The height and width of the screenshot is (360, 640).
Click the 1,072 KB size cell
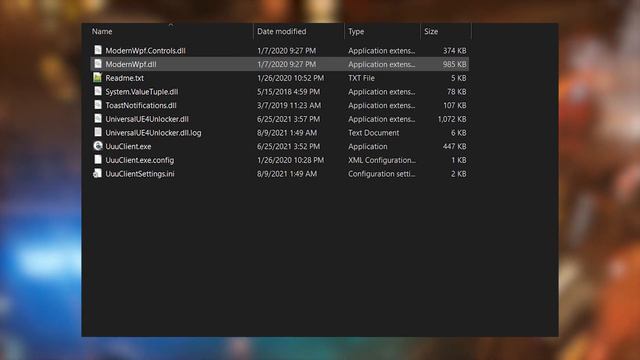(452, 119)
